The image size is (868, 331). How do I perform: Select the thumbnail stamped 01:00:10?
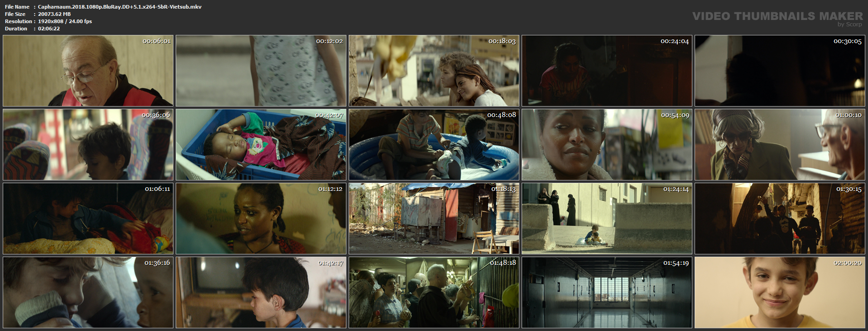(780, 145)
